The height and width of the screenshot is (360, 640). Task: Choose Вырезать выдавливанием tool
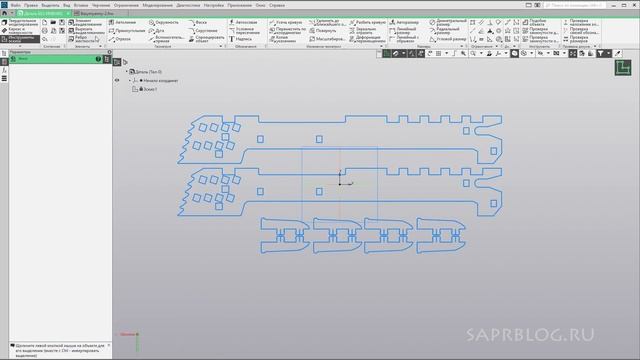pos(86,31)
